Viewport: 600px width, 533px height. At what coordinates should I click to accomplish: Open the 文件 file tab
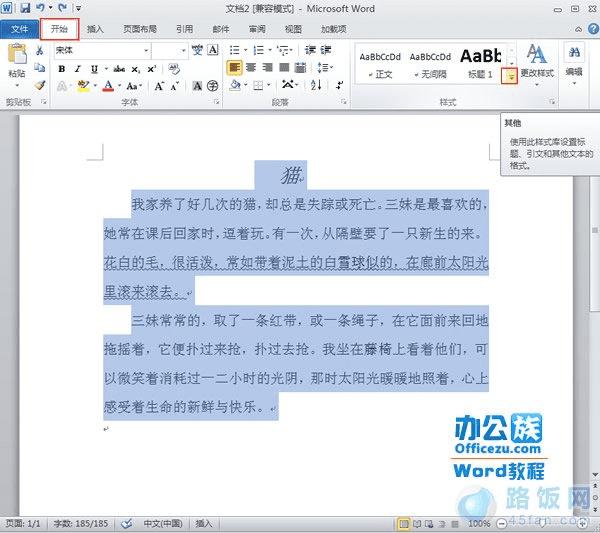19,29
